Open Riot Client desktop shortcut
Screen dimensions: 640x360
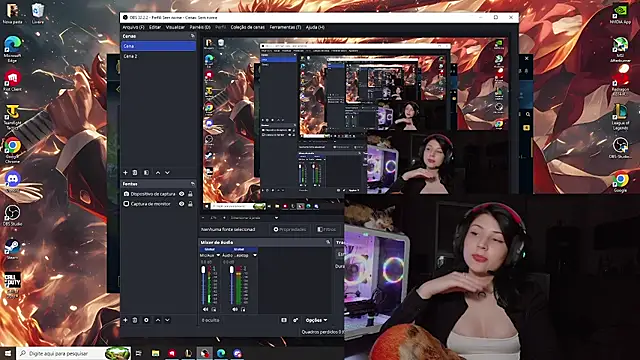tap(12, 80)
